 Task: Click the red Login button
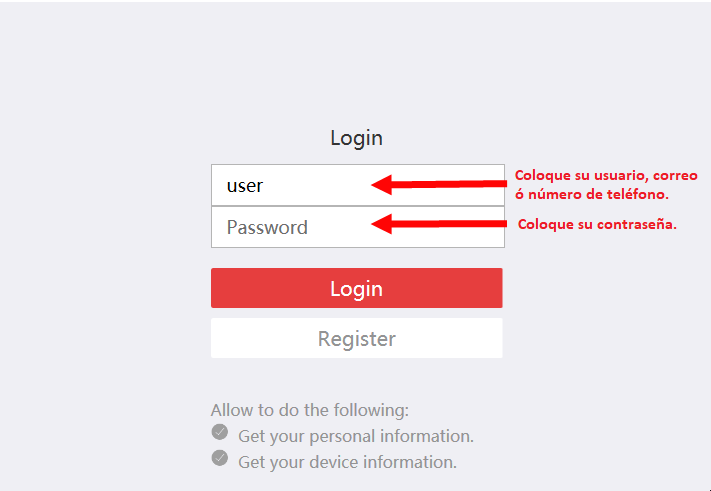(x=356, y=288)
